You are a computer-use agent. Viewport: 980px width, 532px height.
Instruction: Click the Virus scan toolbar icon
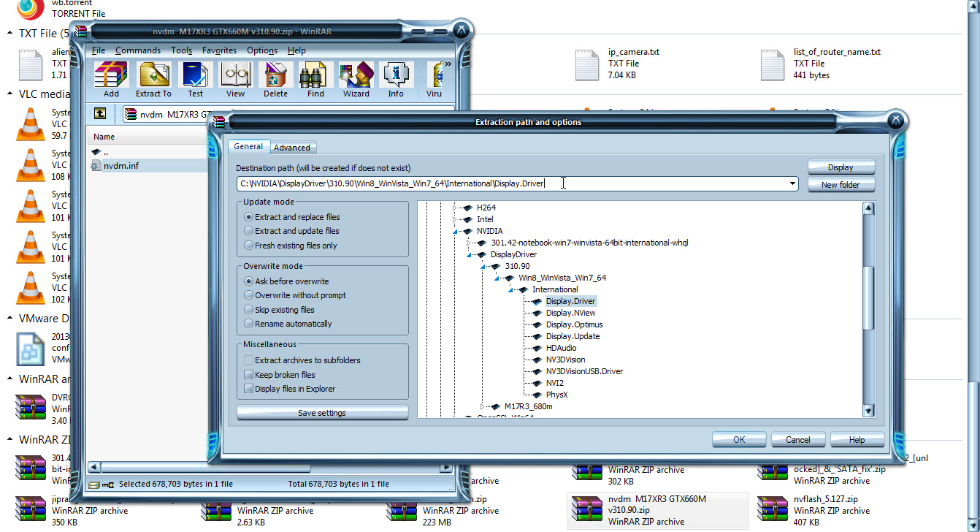click(435, 79)
